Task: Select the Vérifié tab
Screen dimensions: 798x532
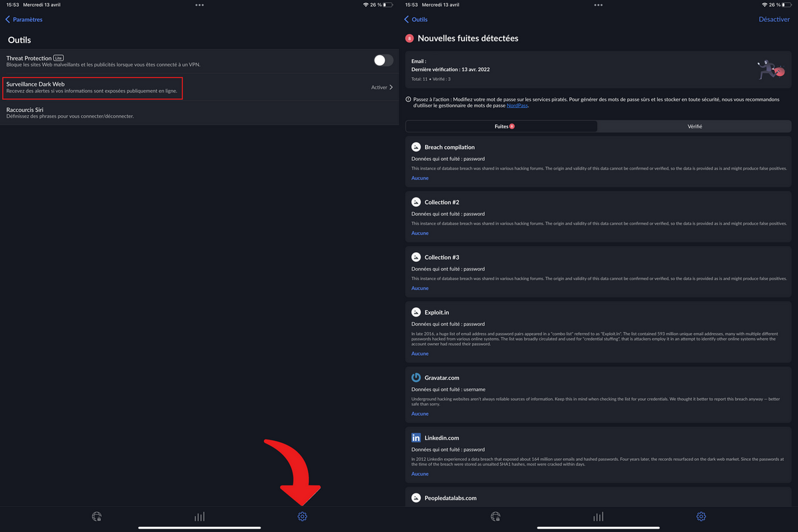Action: tap(694, 126)
